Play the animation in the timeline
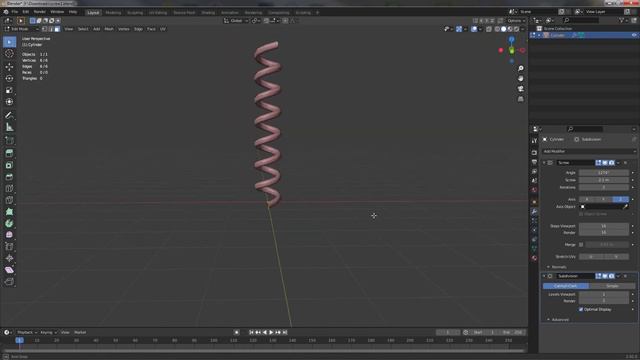 click(x=271, y=332)
